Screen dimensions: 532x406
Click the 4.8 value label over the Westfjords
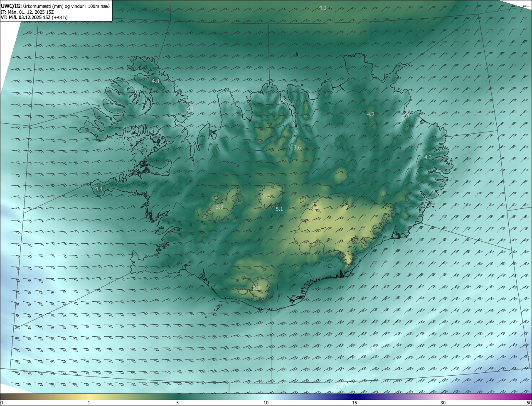point(155,81)
